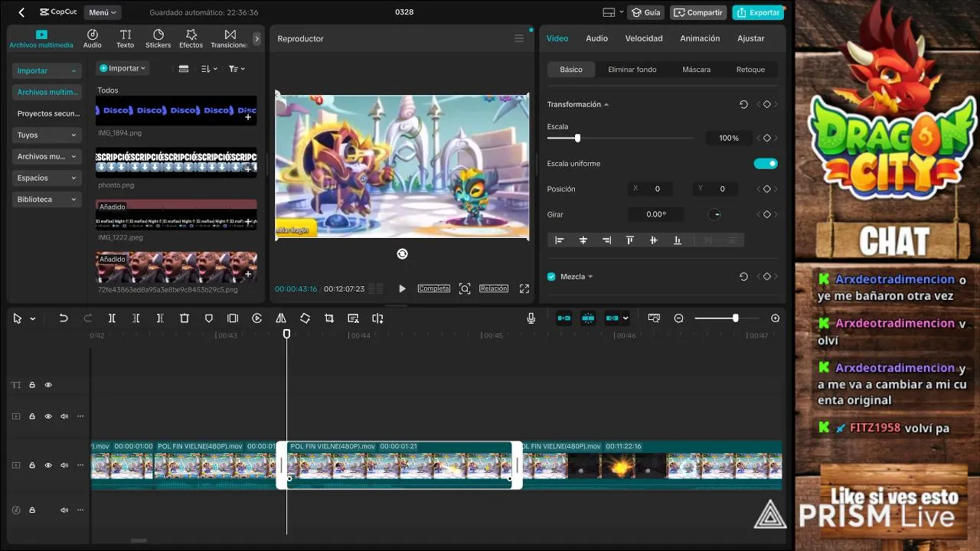
Task: Click the Completa preview quality button
Action: pyautogui.click(x=433, y=289)
